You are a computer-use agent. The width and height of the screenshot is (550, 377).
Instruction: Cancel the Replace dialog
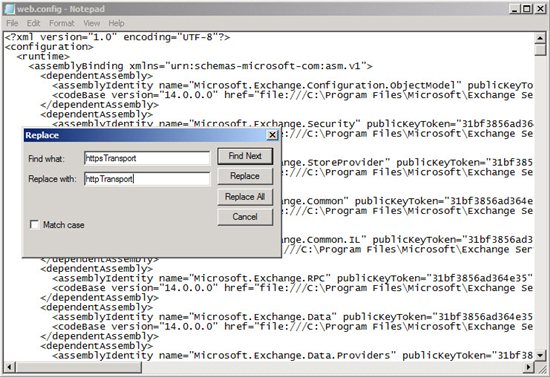(245, 217)
